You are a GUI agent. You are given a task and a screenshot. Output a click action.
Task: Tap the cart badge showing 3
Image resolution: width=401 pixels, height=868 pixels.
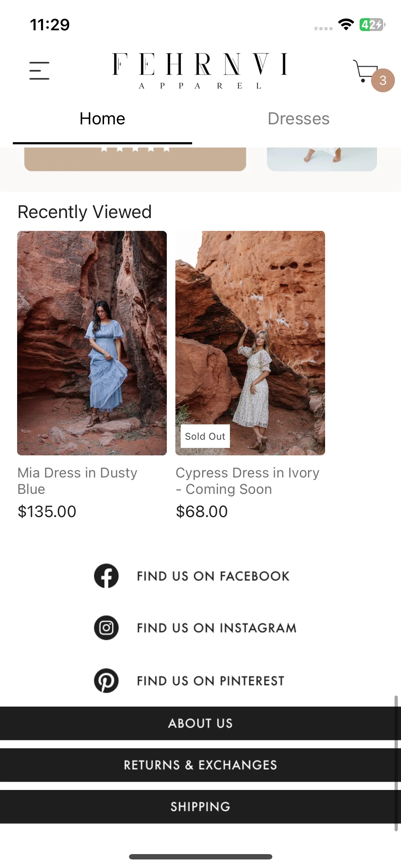pos(383,81)
